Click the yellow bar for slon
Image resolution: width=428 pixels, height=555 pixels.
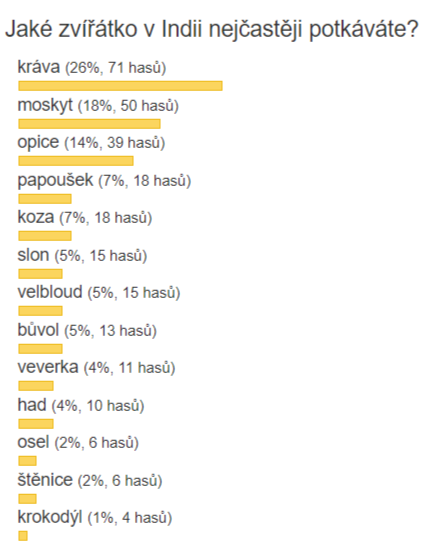tap(40, 274)
